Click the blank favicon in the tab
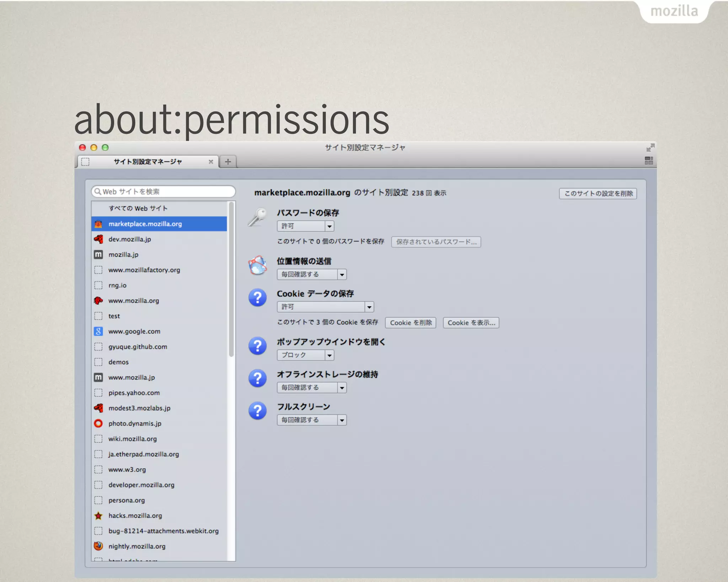The height and width of the screenshot is (582, 728). pos(85,162)
